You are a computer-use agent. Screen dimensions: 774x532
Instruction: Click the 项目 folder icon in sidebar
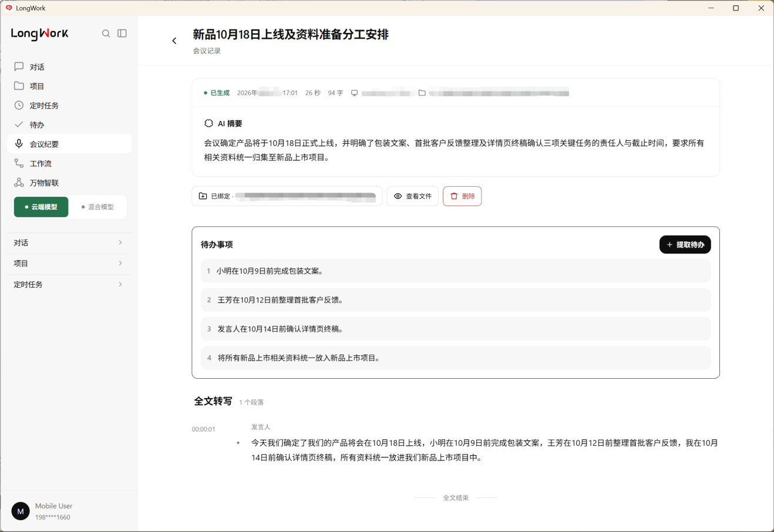19,86
